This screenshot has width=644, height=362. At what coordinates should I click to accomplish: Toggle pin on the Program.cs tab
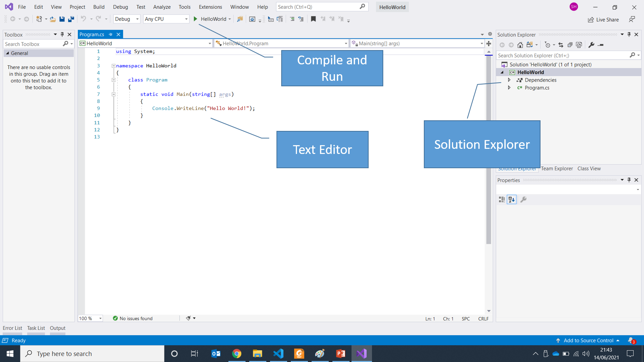(110, 34)
